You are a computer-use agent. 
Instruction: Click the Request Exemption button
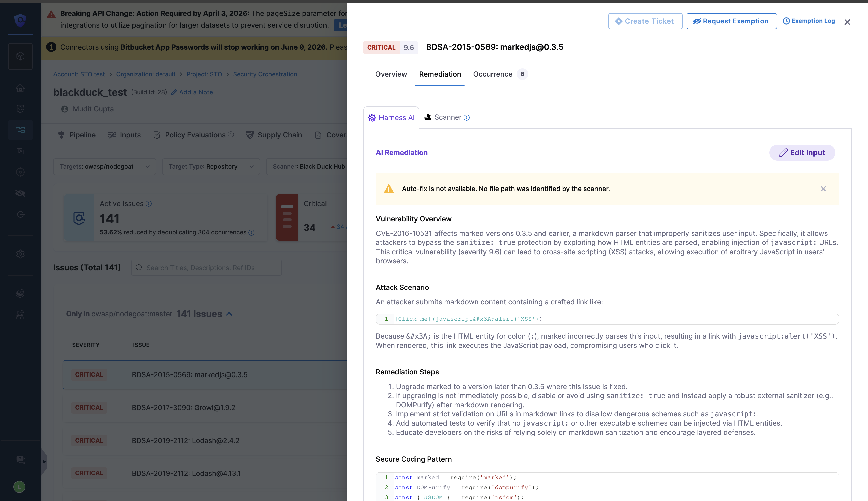coord(731,21)
